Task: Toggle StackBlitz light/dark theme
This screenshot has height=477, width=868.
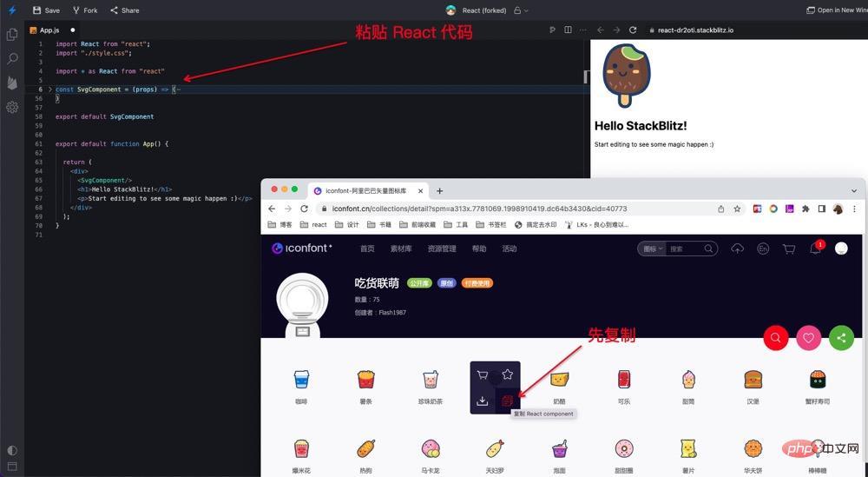Action: [12, 450]
